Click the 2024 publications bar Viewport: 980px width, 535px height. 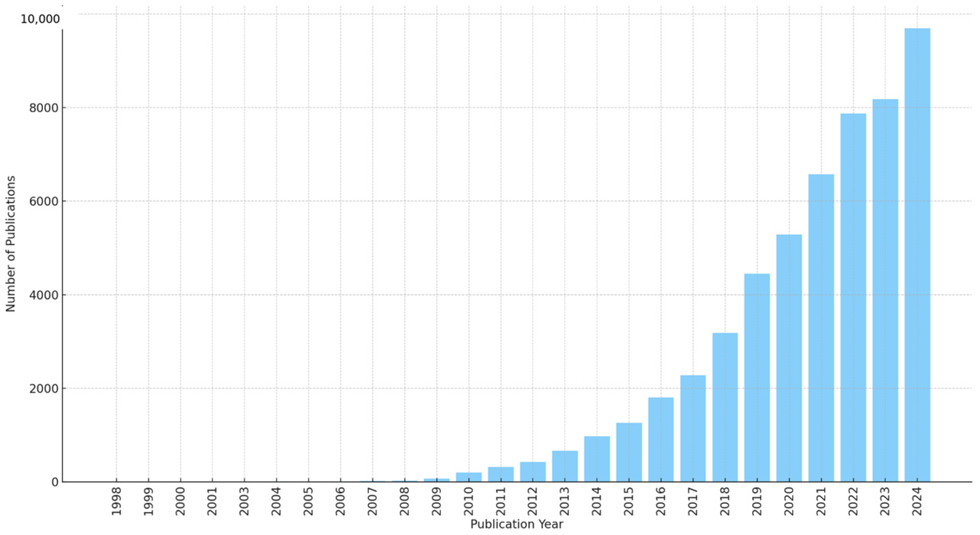(x=917, y=255)
